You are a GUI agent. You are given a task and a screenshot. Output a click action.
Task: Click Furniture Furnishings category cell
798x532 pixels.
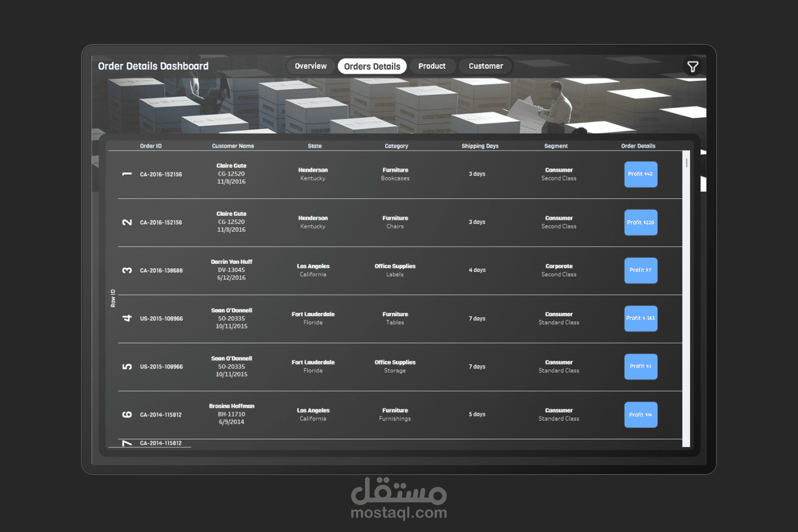[x=395, y=415]
